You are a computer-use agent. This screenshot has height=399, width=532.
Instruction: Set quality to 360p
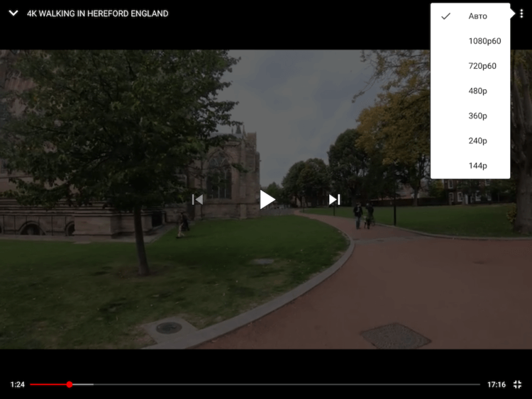[470, 116]
